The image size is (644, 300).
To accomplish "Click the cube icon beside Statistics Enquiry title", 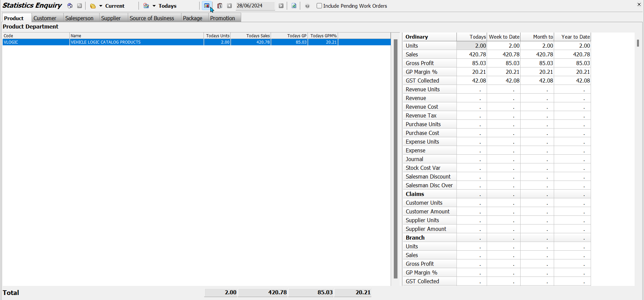I will click(70, 6).
